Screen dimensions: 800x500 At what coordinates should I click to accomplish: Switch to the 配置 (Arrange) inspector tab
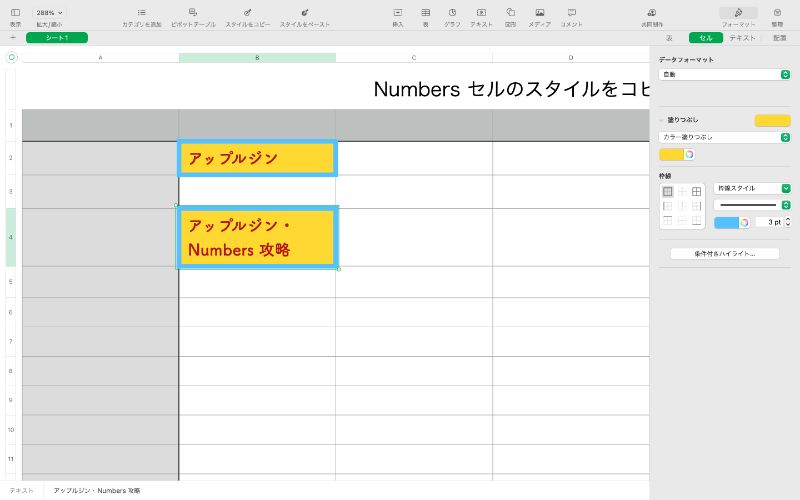[779, 38]
